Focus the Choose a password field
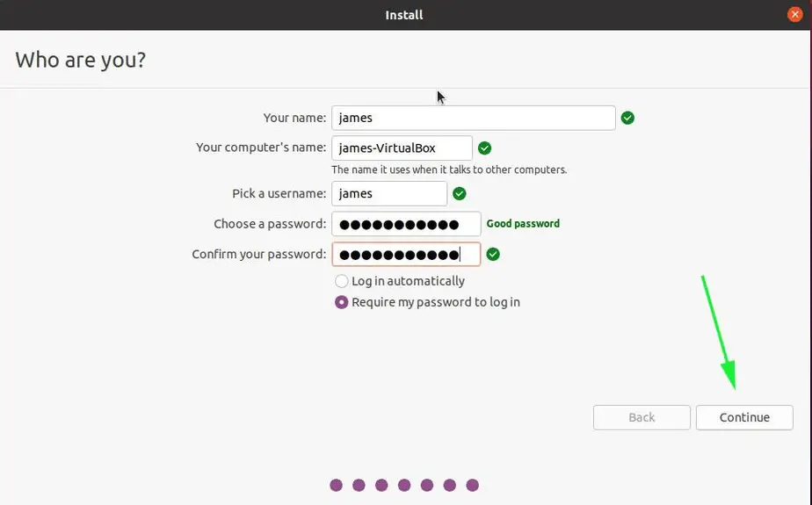The width and height of the screenshot is (812, 505). (x=406, y=224)
